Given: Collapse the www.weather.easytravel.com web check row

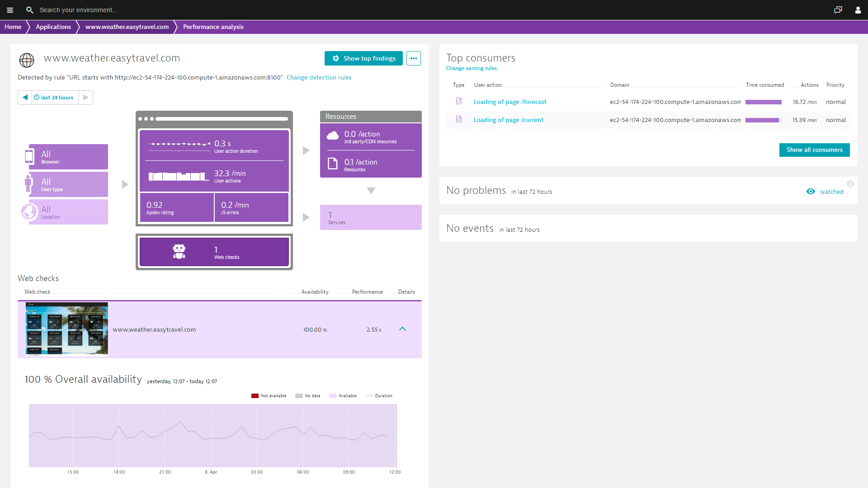Looking at the screenshot, I should (402, 329).
